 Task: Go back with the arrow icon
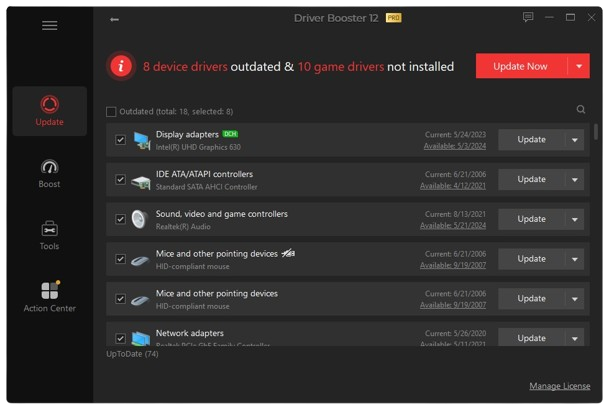(114, 19)
